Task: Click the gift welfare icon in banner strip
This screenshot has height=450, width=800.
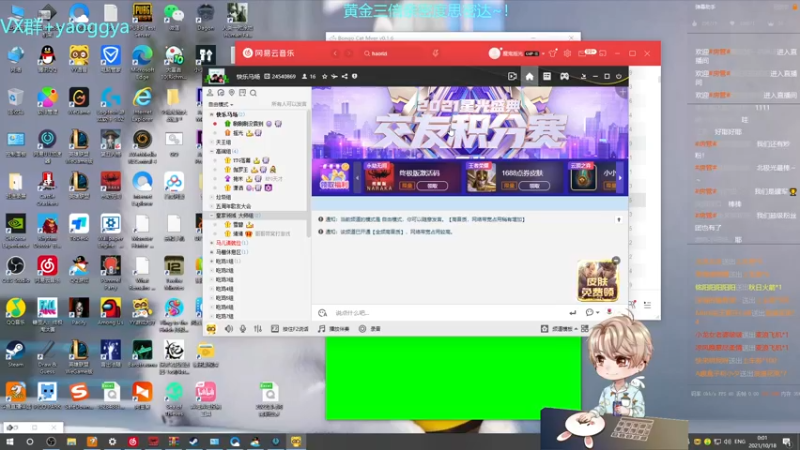Action: (x=334, y=177)
